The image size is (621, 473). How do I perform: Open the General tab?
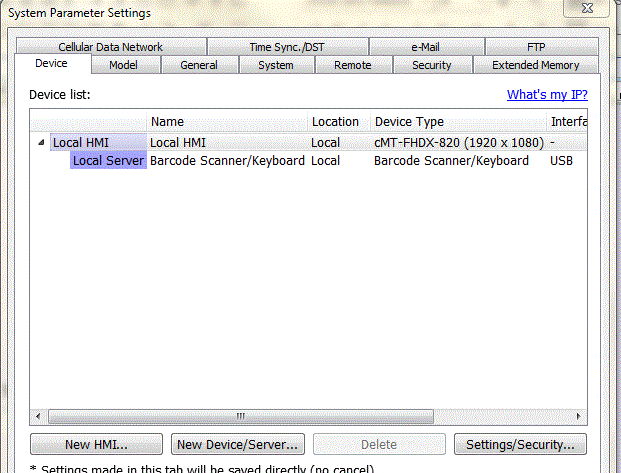(198, 65)
